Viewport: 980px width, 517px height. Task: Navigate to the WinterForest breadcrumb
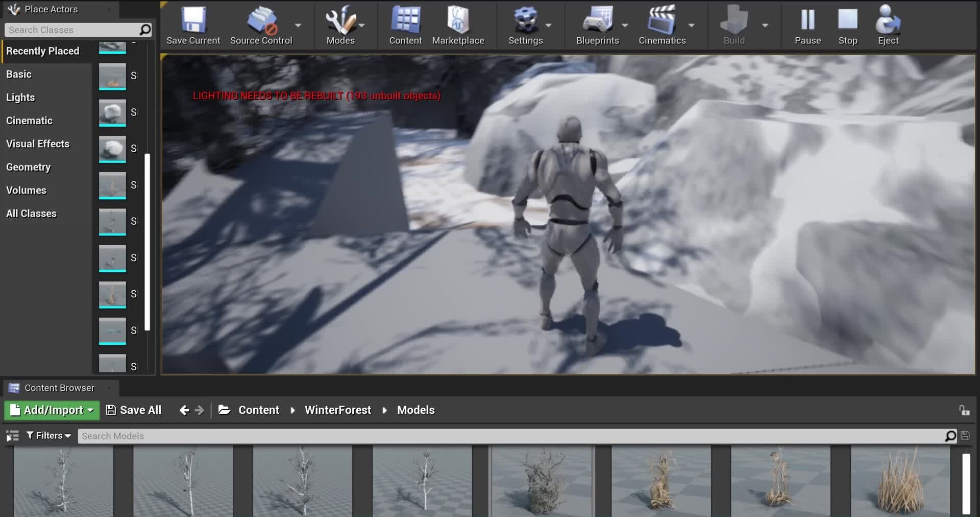[x=337, y=410]
